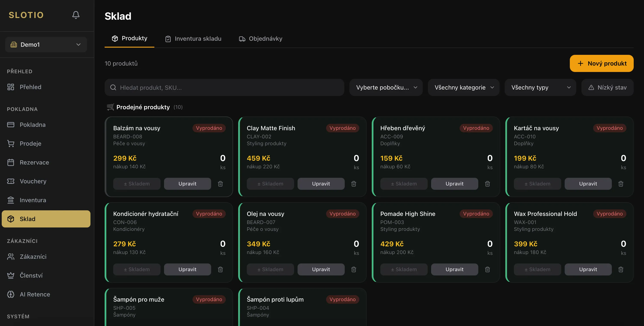Screen dimensions: 644x326
Task: Click the price 429 Kč
Action: point(392,244)
